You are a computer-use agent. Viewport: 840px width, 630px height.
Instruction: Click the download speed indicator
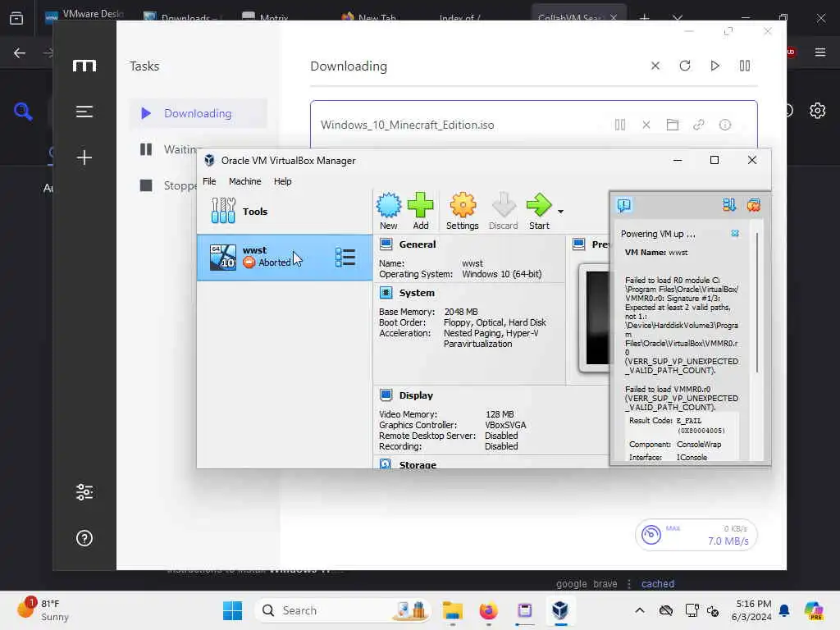pyautogui.click(x=696, y=535)
